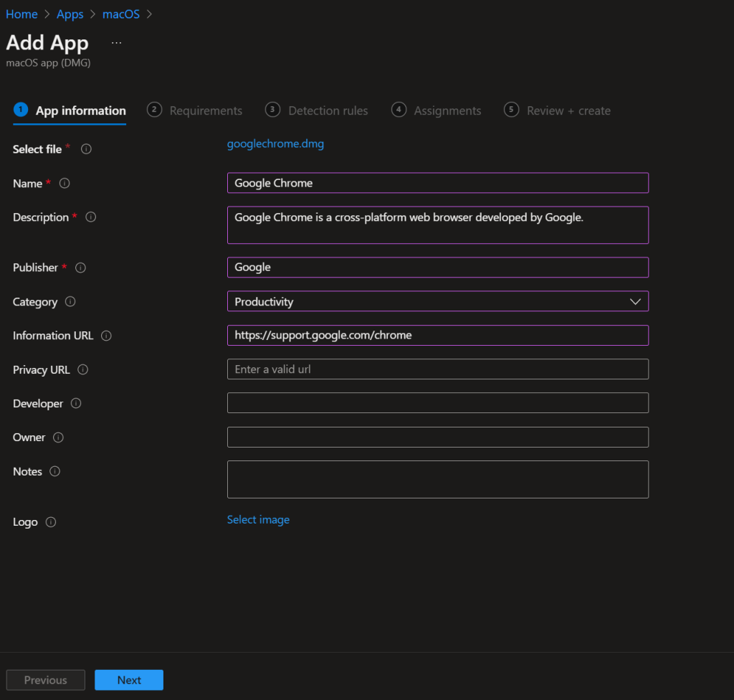Click the Information URL info icon
The height and width of the screenshot is (700, 734).
tap(106, 336)
